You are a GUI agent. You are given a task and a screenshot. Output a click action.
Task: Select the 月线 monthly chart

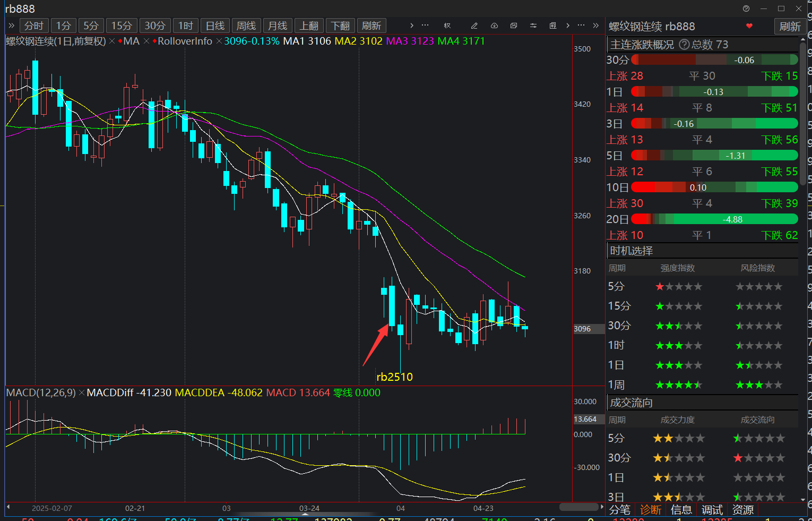[278, 25]
